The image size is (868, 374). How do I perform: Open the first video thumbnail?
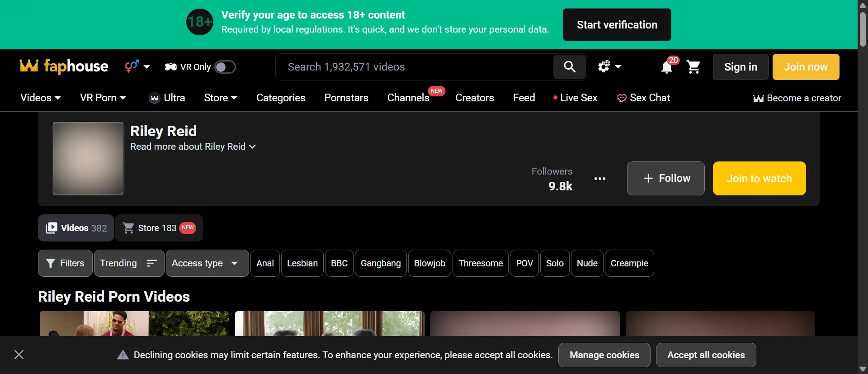point(134,323)
